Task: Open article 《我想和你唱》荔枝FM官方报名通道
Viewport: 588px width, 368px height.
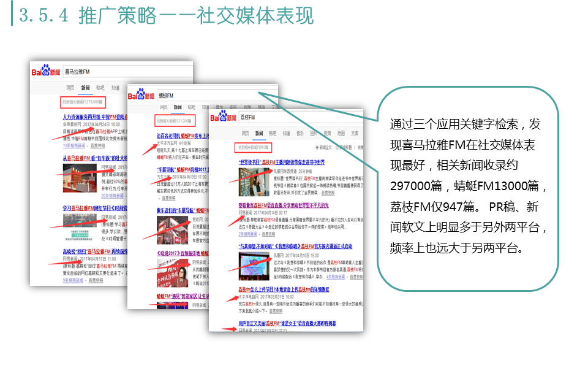Action: pos(295,247)
